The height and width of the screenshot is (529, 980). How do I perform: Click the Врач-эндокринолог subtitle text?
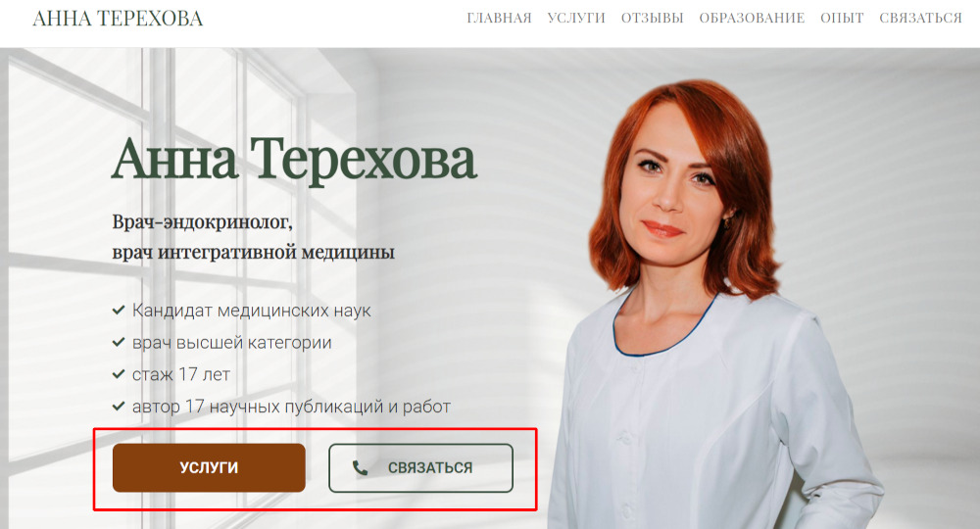203,221
